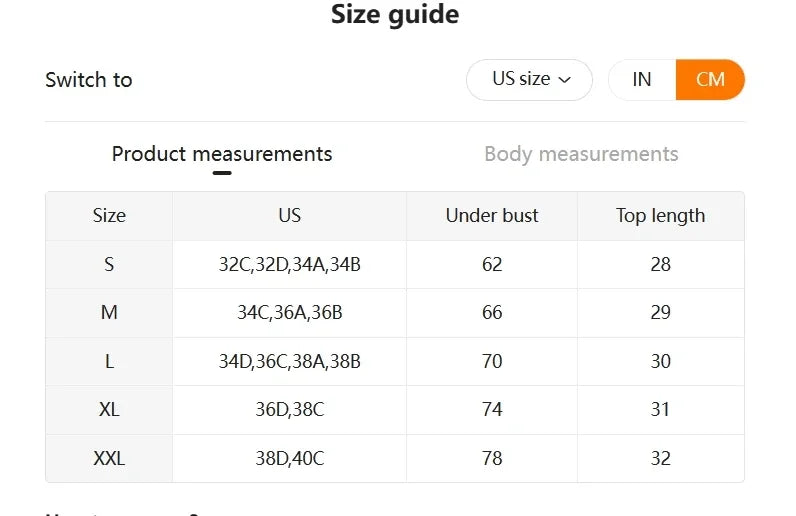Switch measurement units to IN
Image resolution: width=796 pixels, height=516 pixels.
(642, 80)
